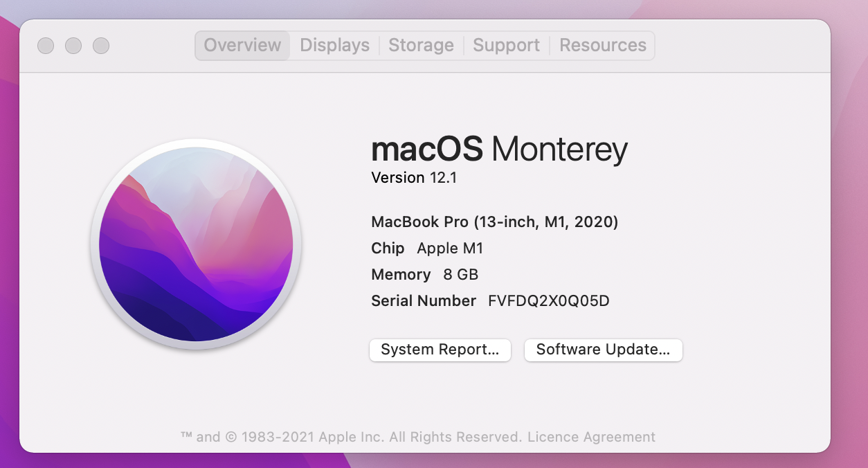The image size is (868, 468).
Task: Click the serial number FVFDQ2X0Q05D
Action: click(549, 300)
